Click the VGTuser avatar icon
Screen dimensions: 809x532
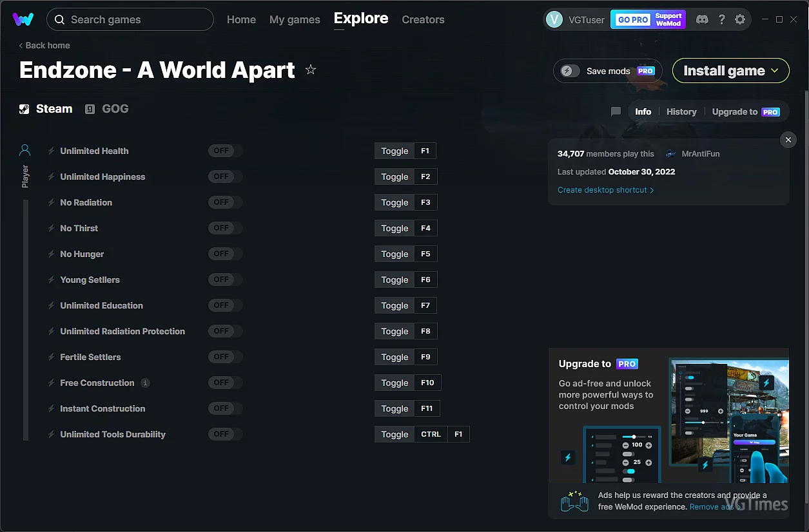pyautogui.click(x=554, y=19)
